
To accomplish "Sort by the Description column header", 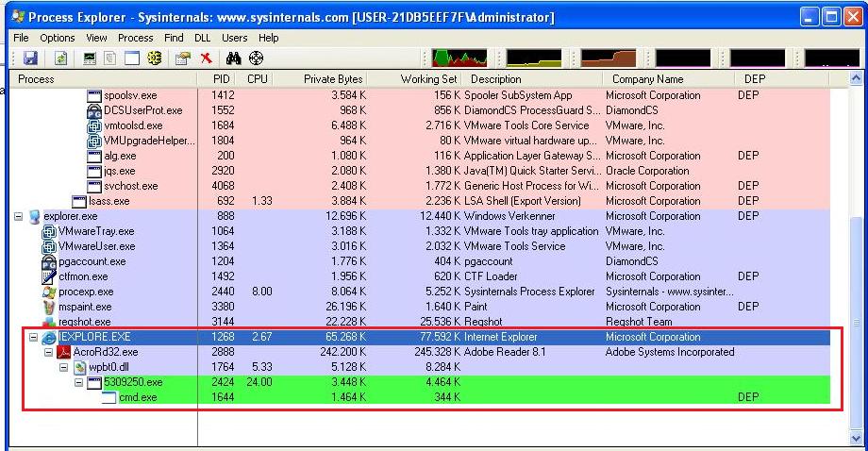I will [x=532, y=79].
